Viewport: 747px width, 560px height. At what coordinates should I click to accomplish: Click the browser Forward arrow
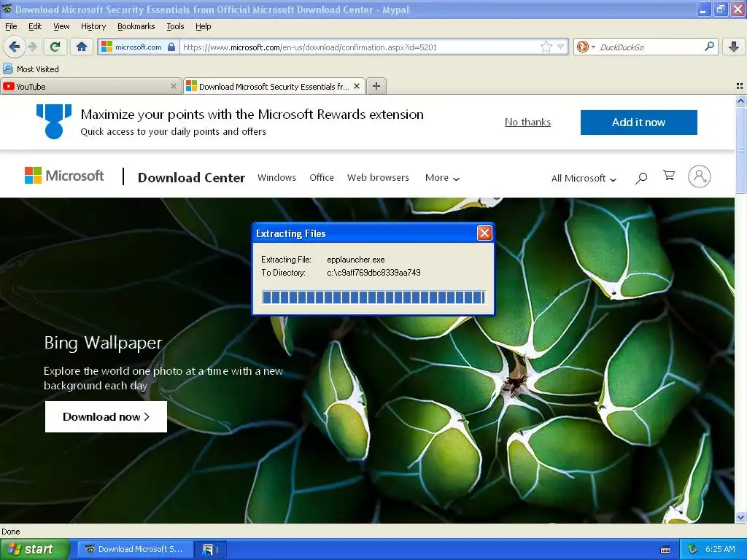click(x=32, y=47)
